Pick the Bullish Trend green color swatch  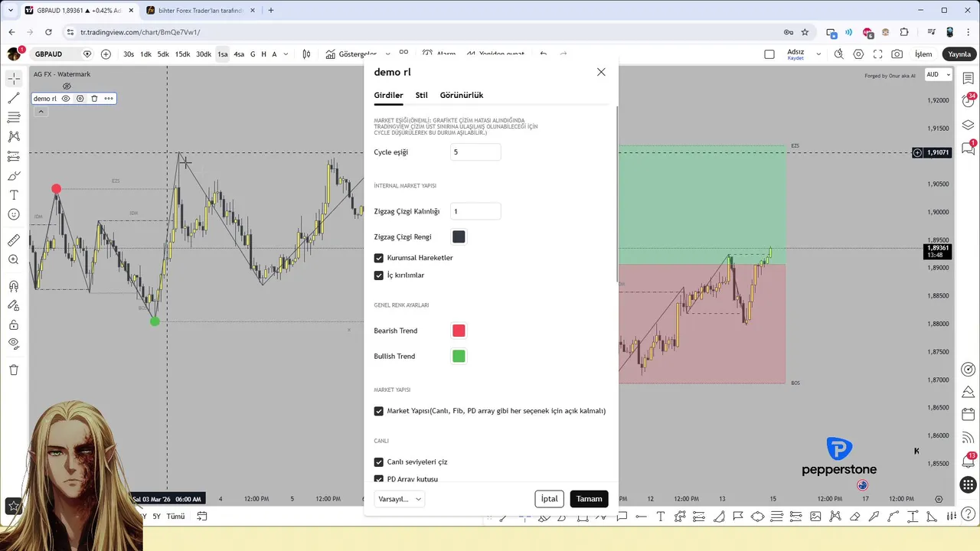coord(459,356)
